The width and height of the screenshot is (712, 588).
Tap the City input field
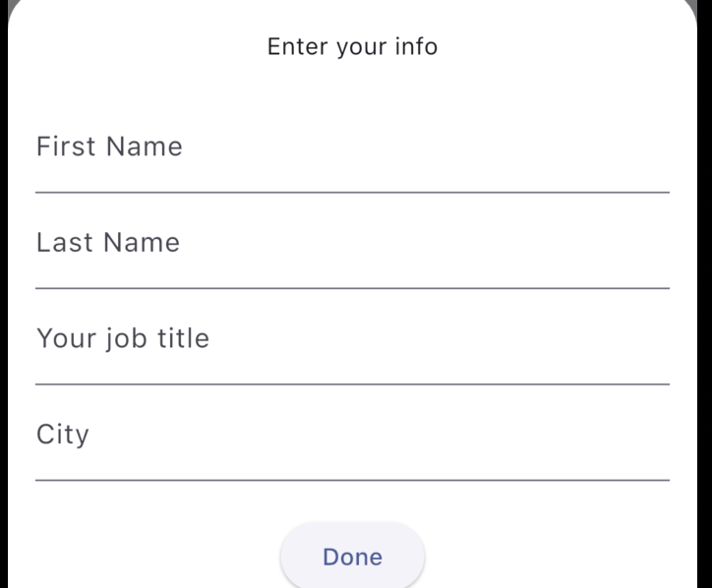(352, 444)
